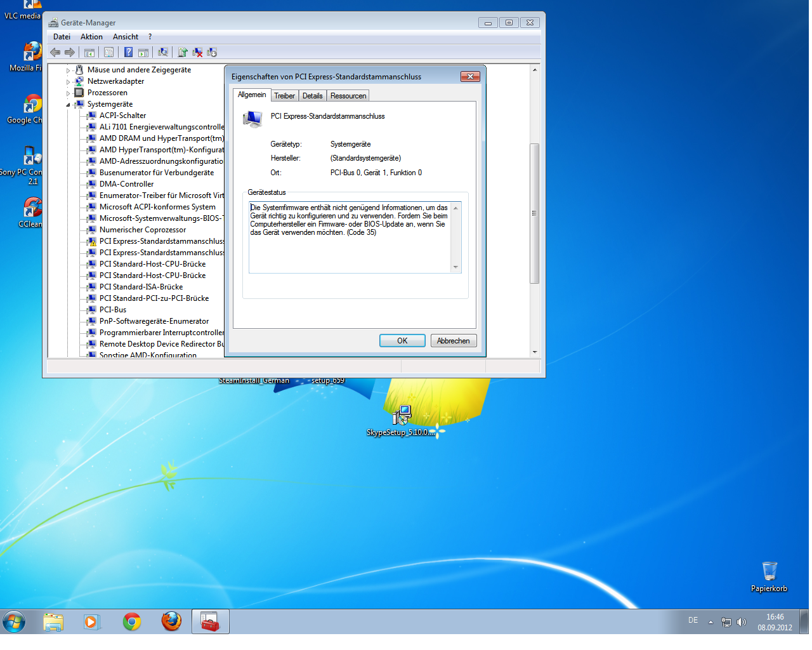The height and width of the screenshot is (650, 812).
Task: Switch to the Treiber tab
Action: coord(284,96)
